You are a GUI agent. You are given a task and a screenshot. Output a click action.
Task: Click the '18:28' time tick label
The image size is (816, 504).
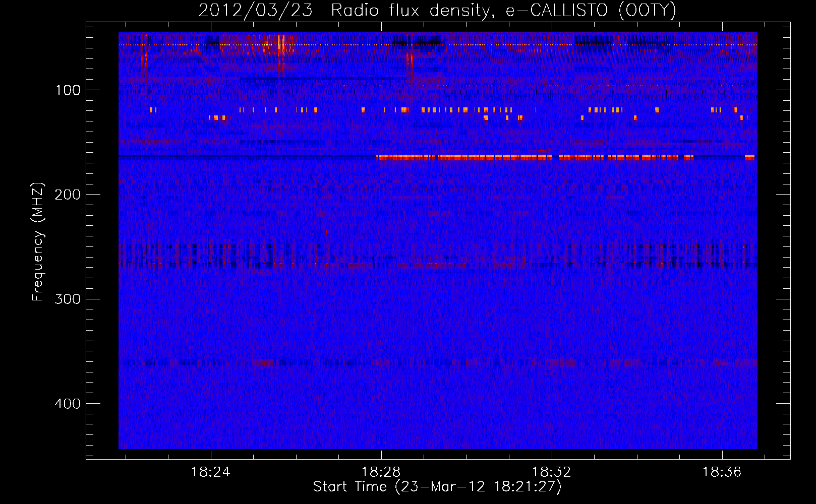click(381, 472)
